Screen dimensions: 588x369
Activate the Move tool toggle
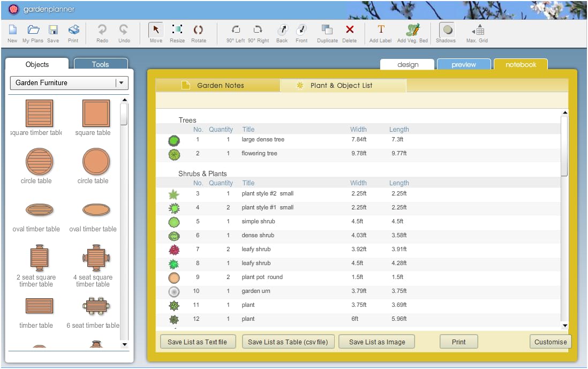pyautogui.click(x=156, y=30)
